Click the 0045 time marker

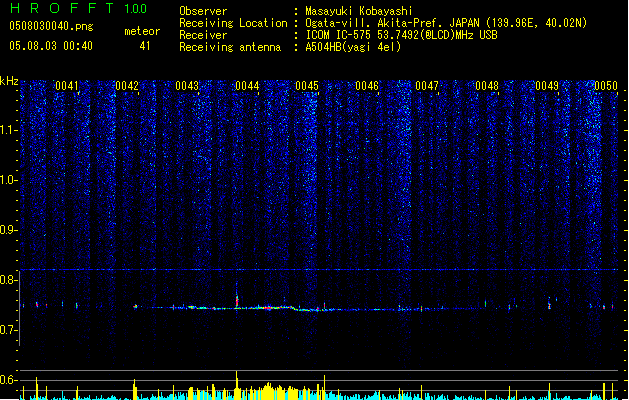[x=307, y=86]
